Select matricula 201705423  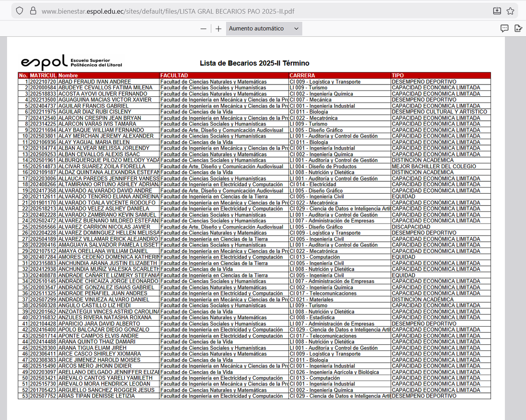tap(43, 390)
